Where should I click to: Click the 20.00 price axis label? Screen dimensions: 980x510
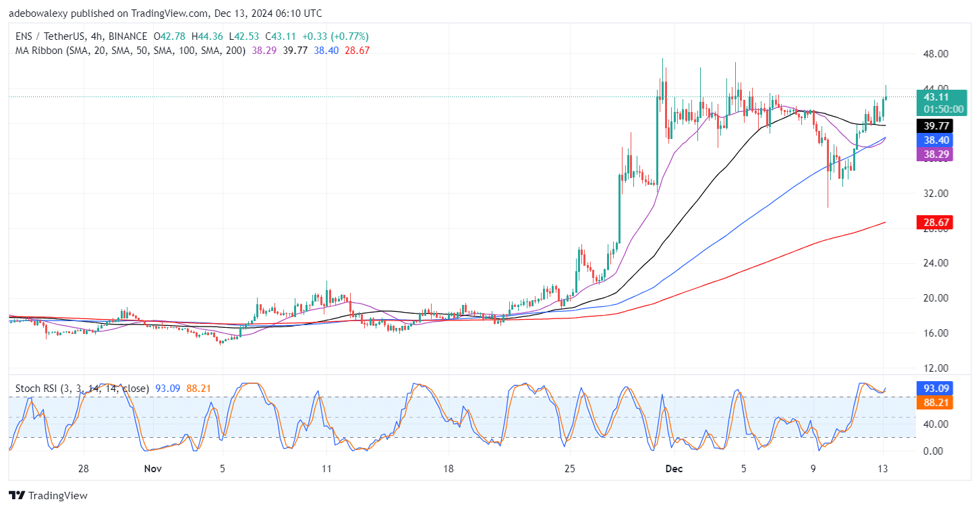pyautogui.click(x=935, y=298)
